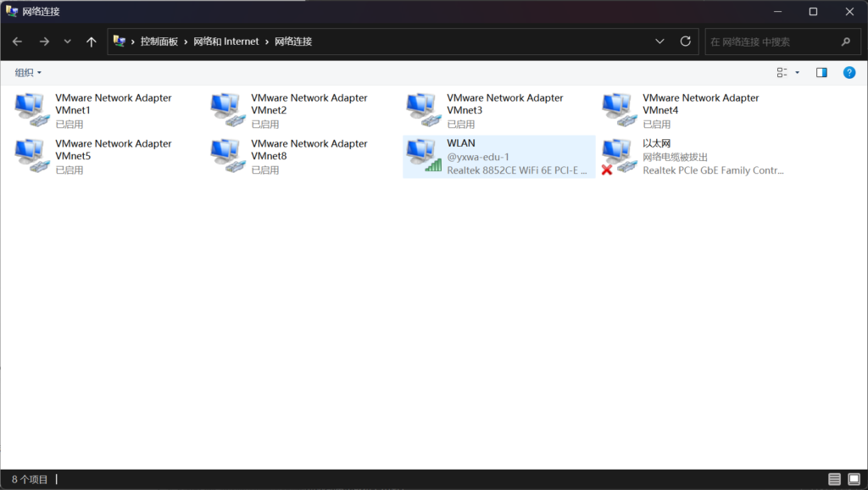Click the disconnected 以太网 Ethernet adapter icon
Viewport: 868px width, 490px height.
coord(619,156)
